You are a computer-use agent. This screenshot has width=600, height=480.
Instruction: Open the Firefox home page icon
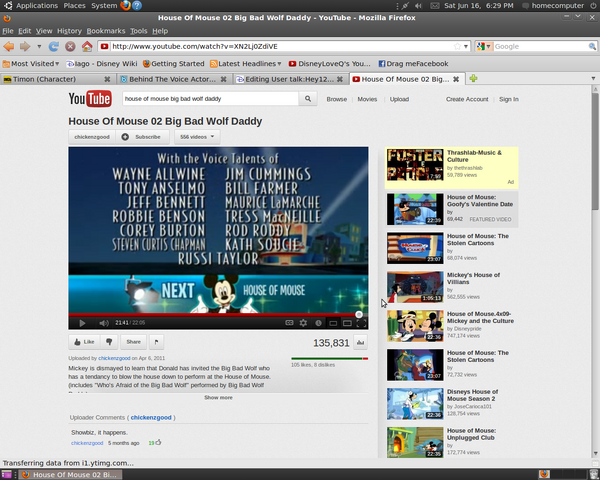(87, 46)
